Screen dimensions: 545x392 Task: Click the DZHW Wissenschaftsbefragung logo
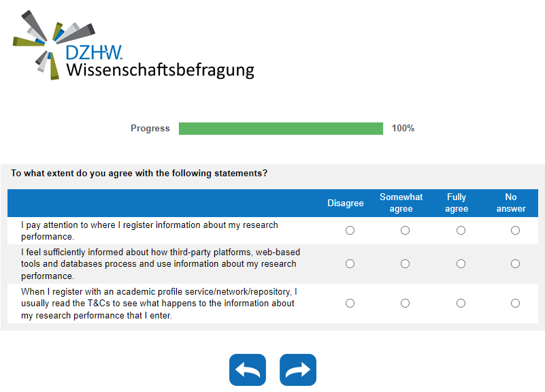[134, 45]
